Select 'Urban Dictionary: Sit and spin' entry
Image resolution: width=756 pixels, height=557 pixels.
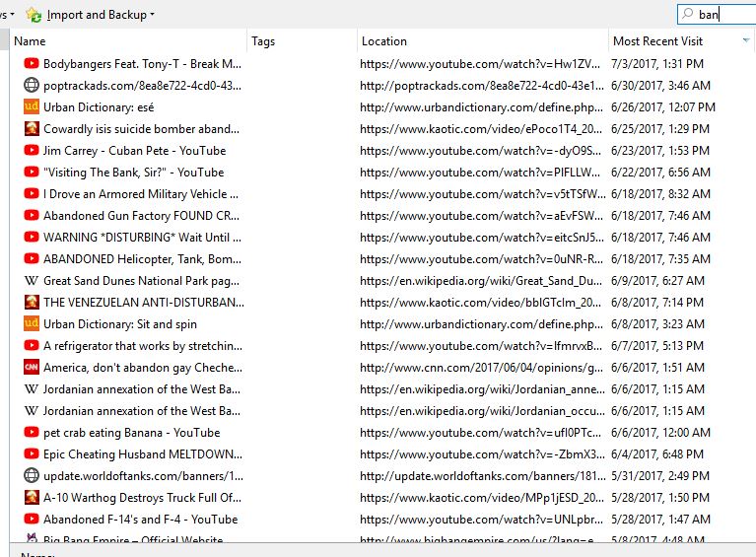click(120, 324)
